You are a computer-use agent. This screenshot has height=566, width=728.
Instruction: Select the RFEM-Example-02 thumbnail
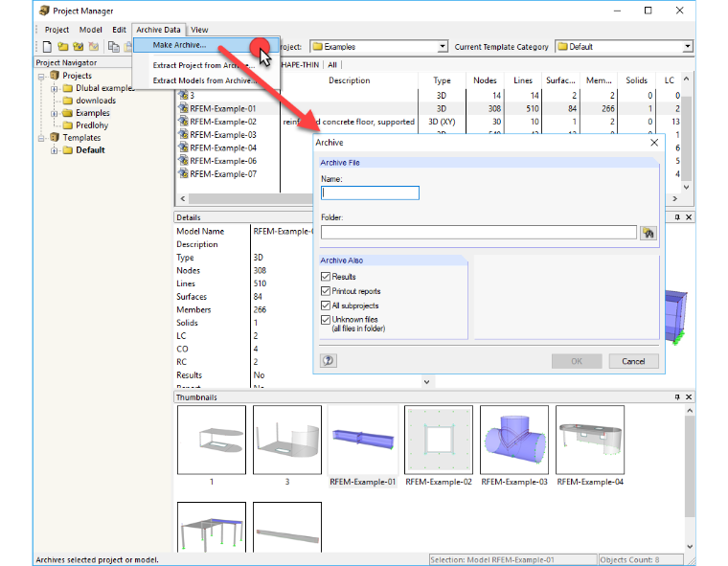(x=439, y=440)
